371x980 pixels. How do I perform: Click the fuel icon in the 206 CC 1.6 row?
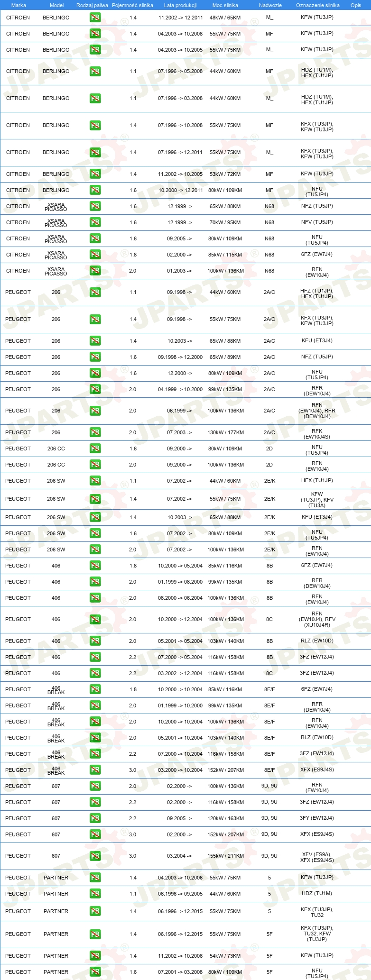tap(95, 449)
